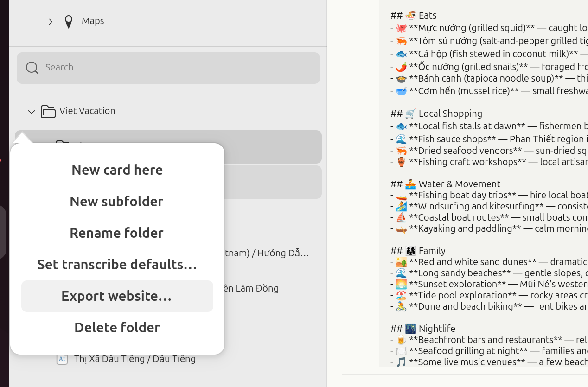Open the Thị Xã Dầu Tiếng card
This screenshot has width=588, height=387.
[135, 359]
